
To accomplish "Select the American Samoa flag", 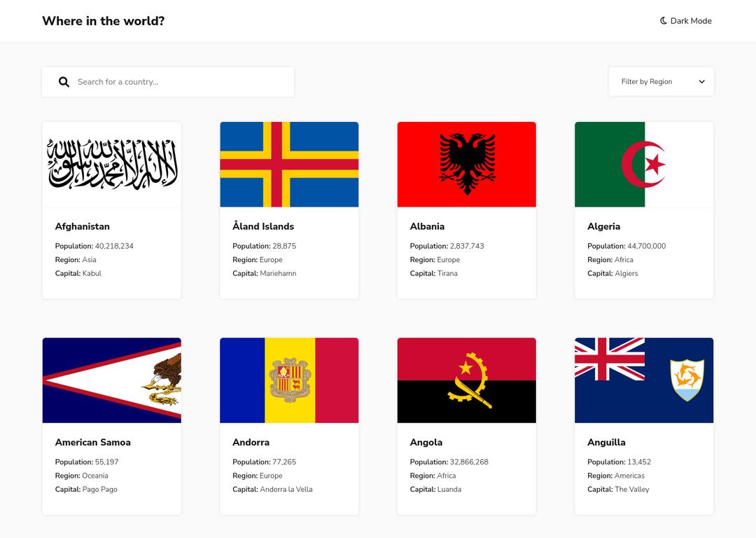I will (x=112, y=380).
